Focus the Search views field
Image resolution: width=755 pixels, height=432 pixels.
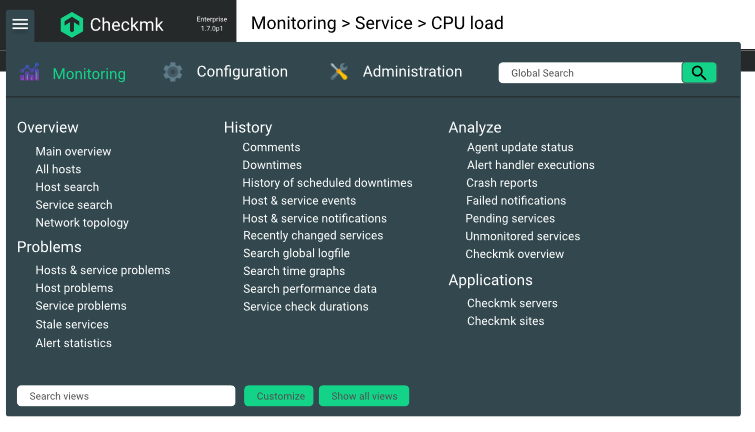(x=126, y=396)
